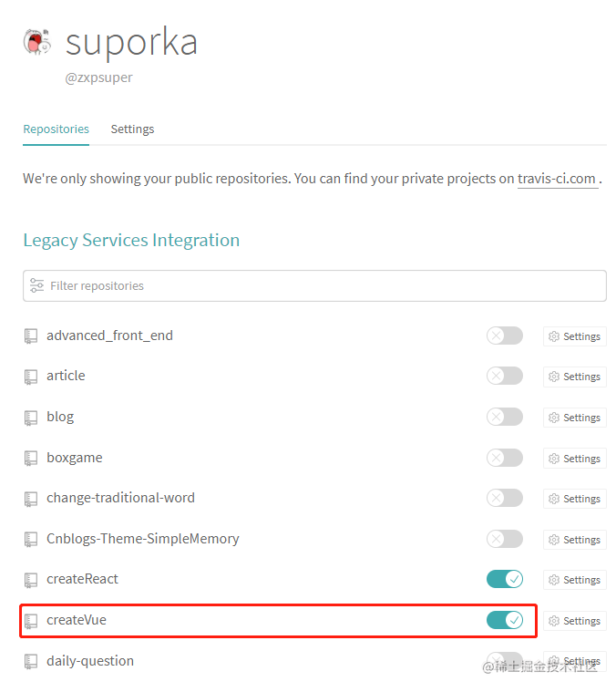Image resolution: width=616 pixels, height=692 pixels.
Task: Click the filter sliders icon
Action: click(x=36, y=285)
